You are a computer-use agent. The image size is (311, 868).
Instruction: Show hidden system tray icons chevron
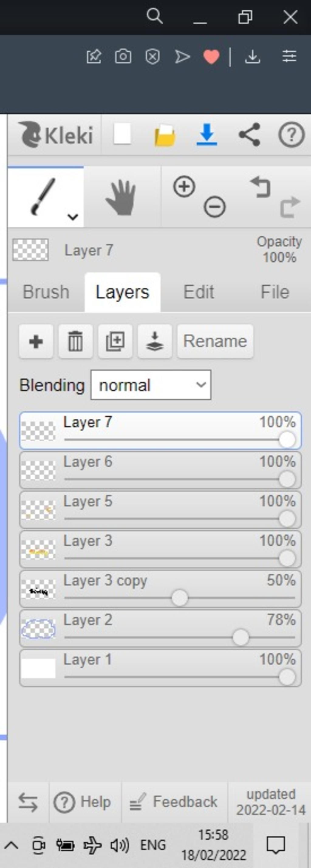pyautogui.click(x=12, y=845)
